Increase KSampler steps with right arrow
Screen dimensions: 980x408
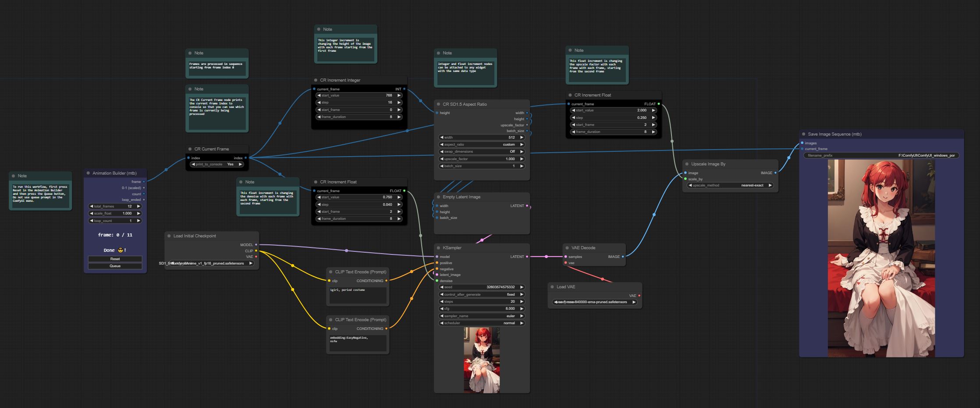[522, 301]
